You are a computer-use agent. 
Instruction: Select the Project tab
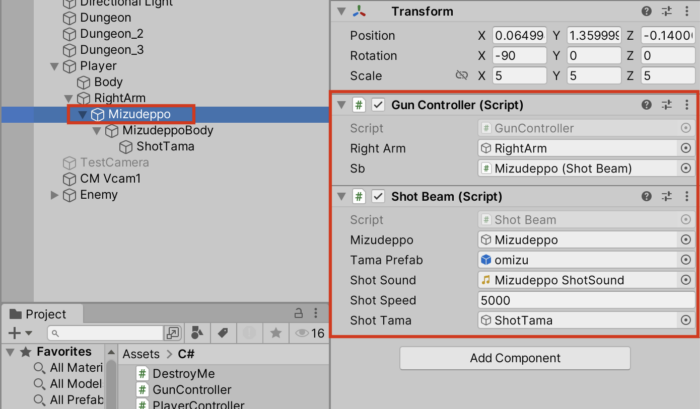[38, 314]
